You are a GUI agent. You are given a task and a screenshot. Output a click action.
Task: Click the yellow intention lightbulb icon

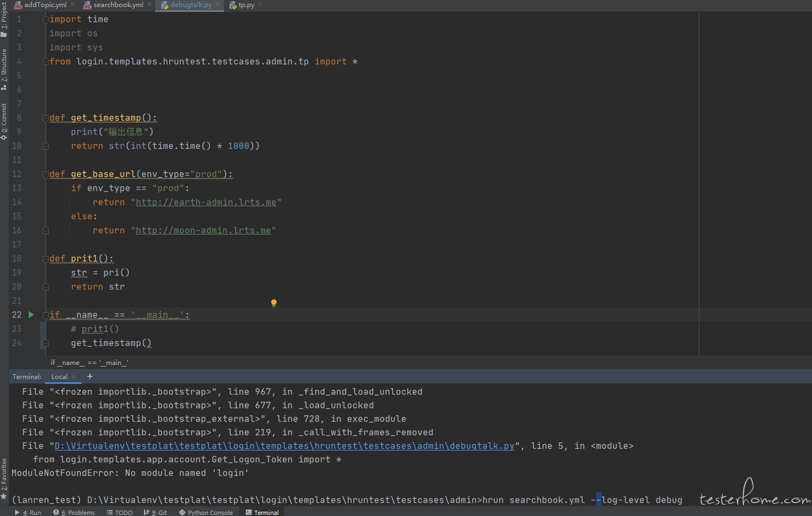tap(274, 303)
